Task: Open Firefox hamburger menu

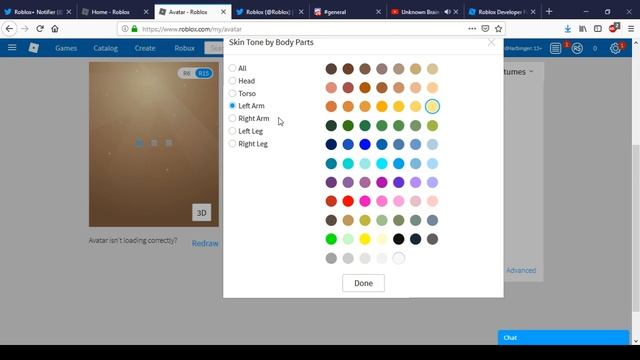Action: pos(631,29)
